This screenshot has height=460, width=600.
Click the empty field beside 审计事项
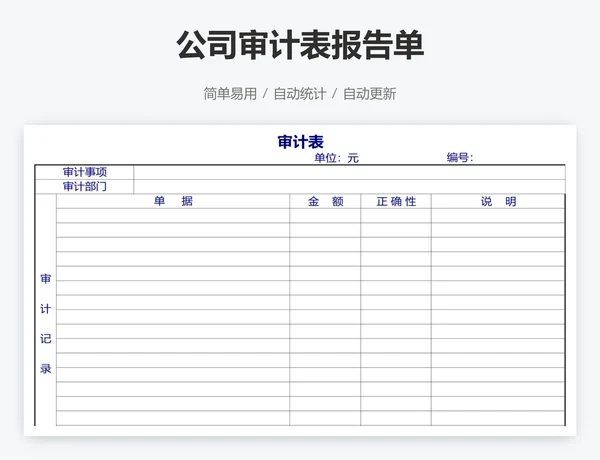tap(349, 172)
